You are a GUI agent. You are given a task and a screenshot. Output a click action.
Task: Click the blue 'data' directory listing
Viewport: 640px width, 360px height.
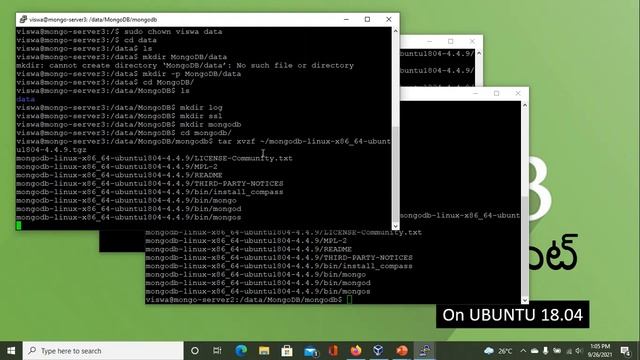(25, 99)
